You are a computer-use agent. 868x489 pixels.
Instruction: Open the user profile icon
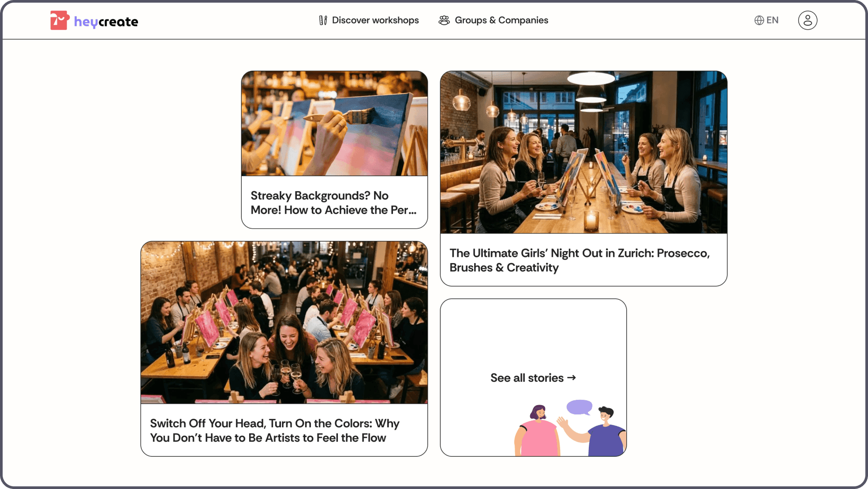[808, 20]
